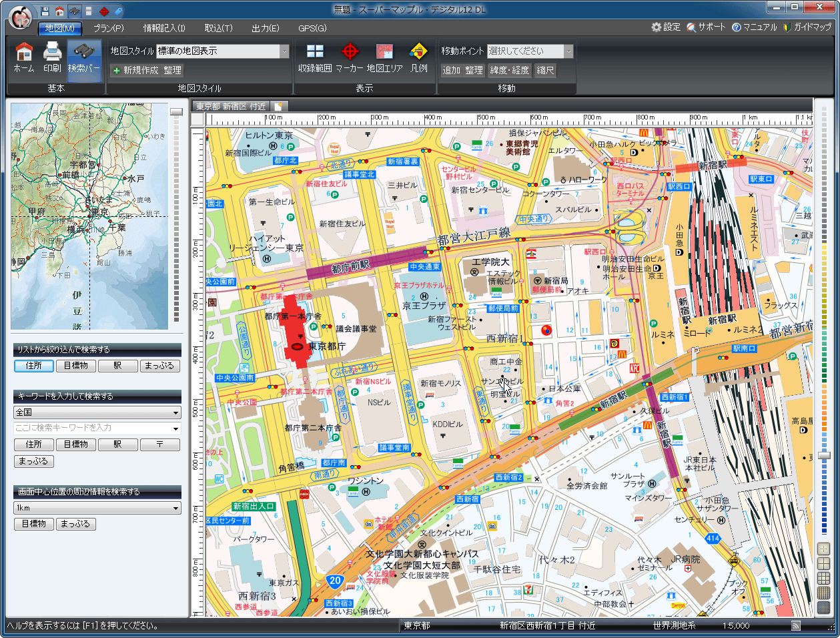Image resolution: width=840 pixels, height=638 pixels.
Task: Click the 追加 button in 移動 group
Action: (452, 70)
